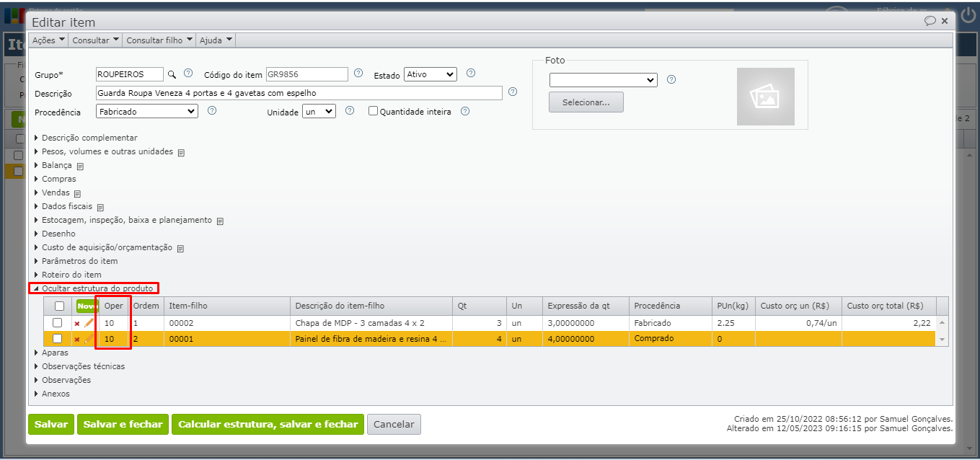Click 'Comprado' cell in row 00001
Image resolution: width=980 pixels, height=460 pixels.
(x=670, y=338)
